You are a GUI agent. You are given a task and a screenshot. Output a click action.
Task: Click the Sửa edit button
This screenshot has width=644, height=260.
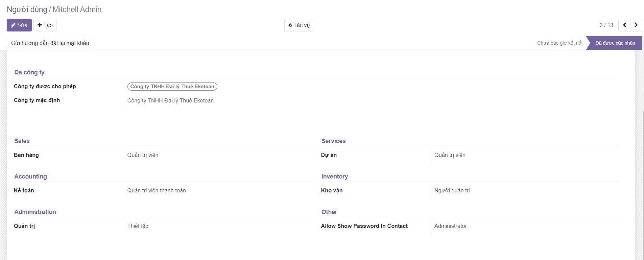tap(19, 25)
